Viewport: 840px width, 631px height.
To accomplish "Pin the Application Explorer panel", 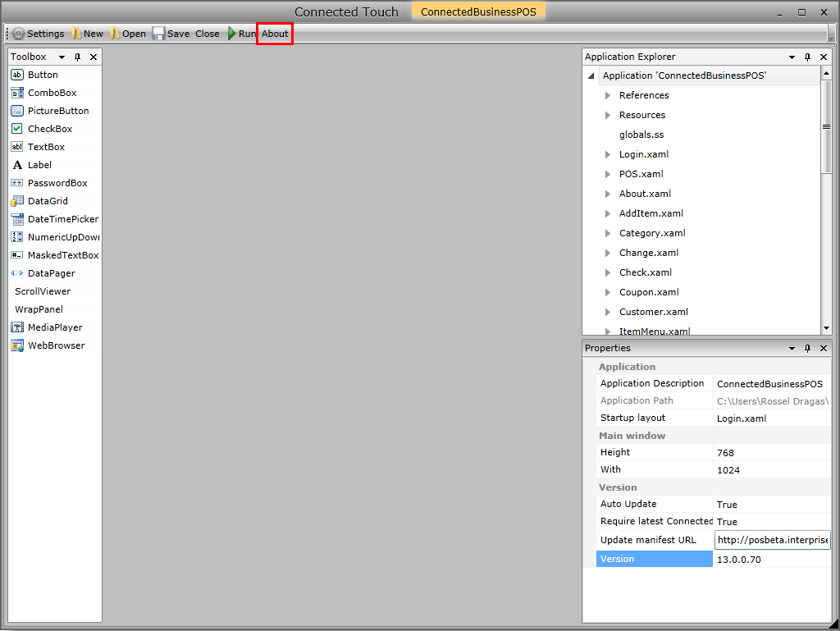I will coord(807,57).
